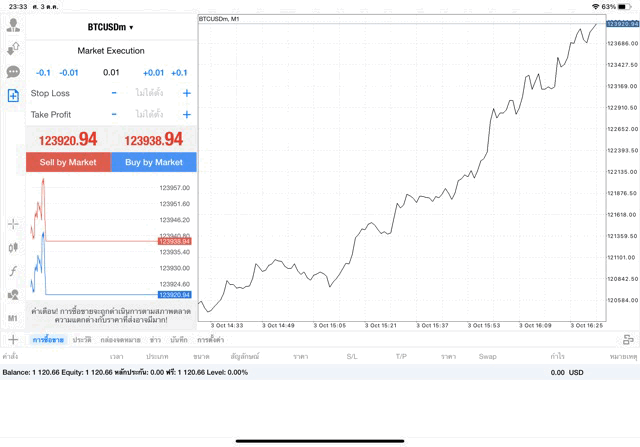Tap the 0.01 volume field
The height and width of the screenshot is (447, 640).
(111, 73)
